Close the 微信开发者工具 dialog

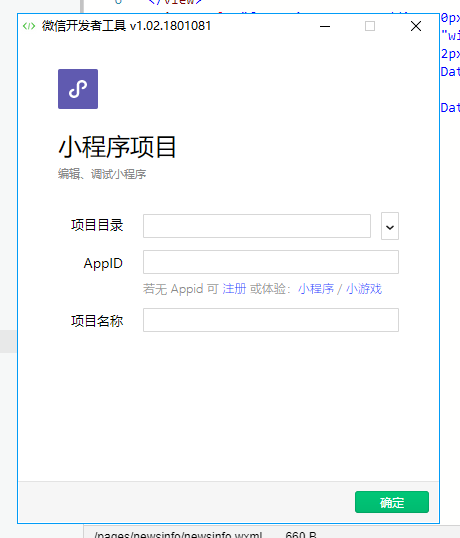coord(416,26)
